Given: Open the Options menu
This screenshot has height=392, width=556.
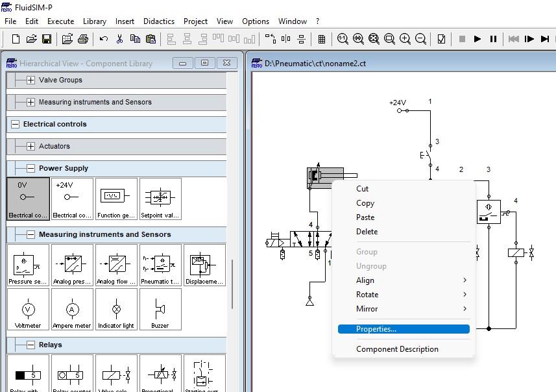Looking at the screenshot, I should tap(256, 21).
